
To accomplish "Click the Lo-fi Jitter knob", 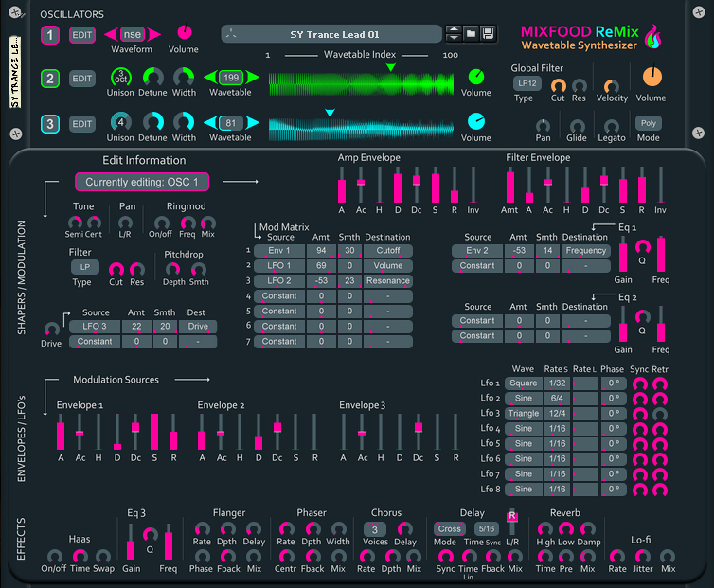I will point(643,556).
